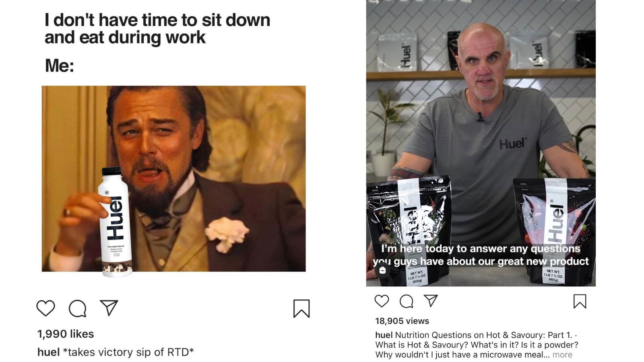Open comments on the Hot & Savoury video
This screenshot has width=644, height=362.
point(406,301)
